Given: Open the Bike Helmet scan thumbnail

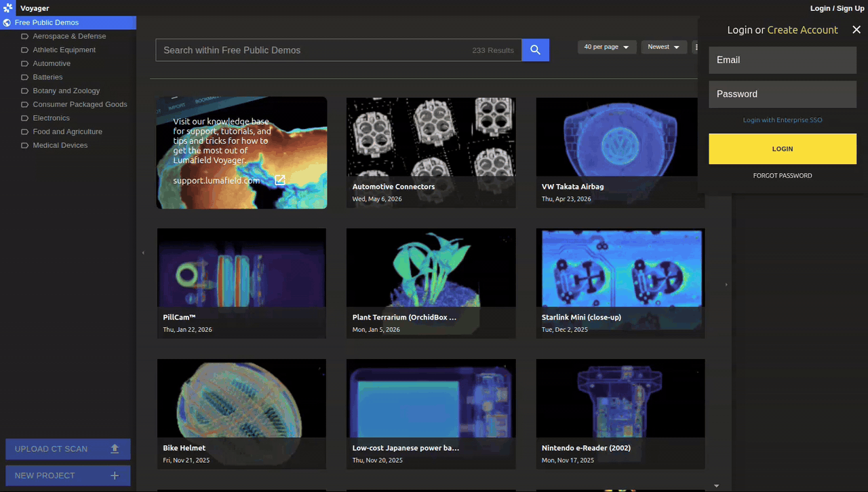Looking at the screenshot, I should (x=241, y=414).
